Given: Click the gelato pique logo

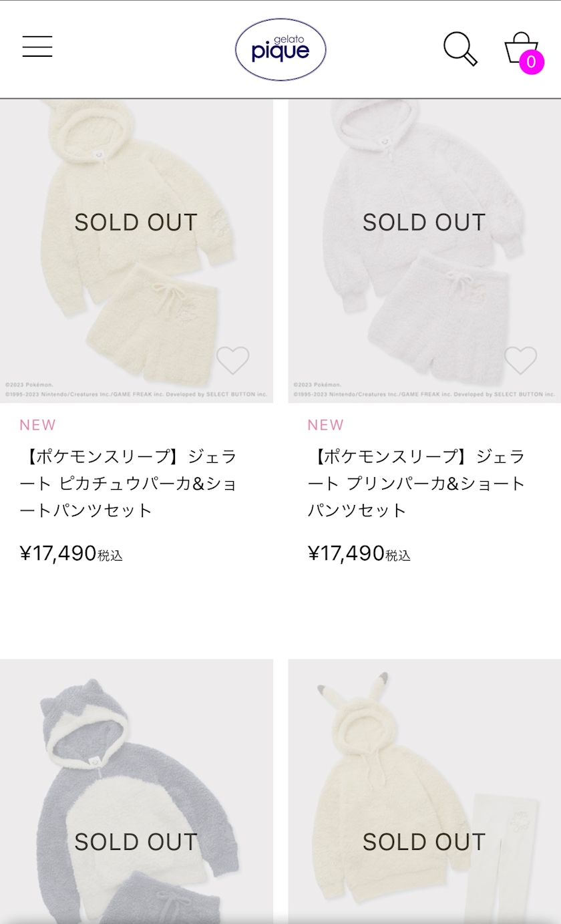Looking at the screenshot, I should click(x=280, y=49).
